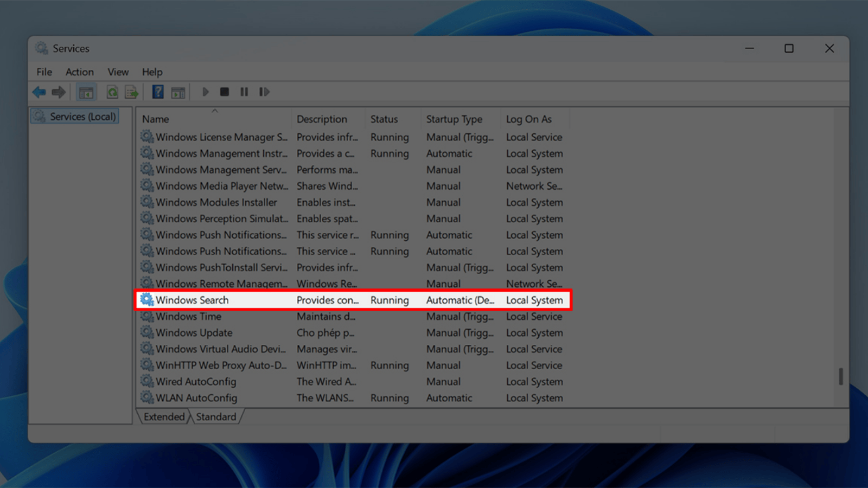Refresh the services list via toolbar icon
The image size is (868, 488).
click(x=112, y=92)
